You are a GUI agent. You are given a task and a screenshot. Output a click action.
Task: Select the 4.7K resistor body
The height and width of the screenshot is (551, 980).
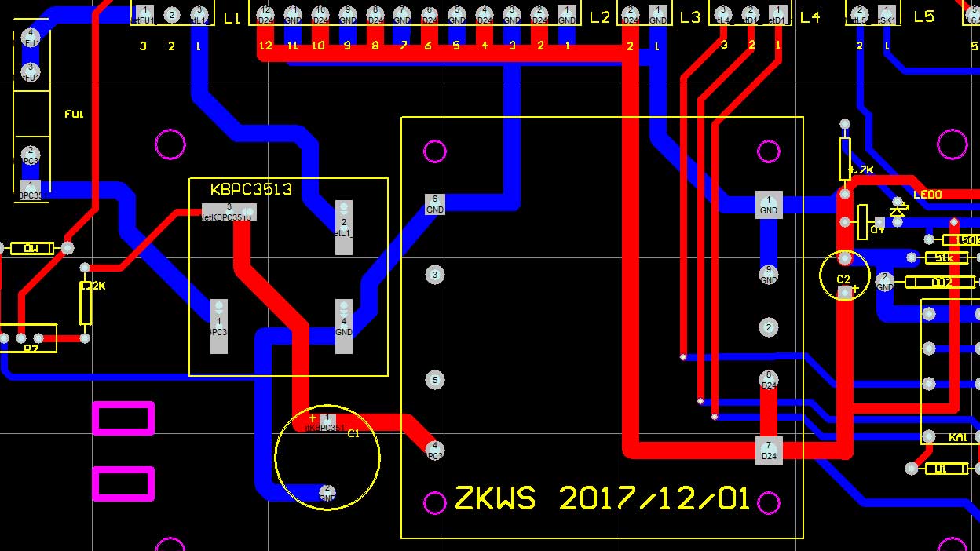tap(845, 159)
